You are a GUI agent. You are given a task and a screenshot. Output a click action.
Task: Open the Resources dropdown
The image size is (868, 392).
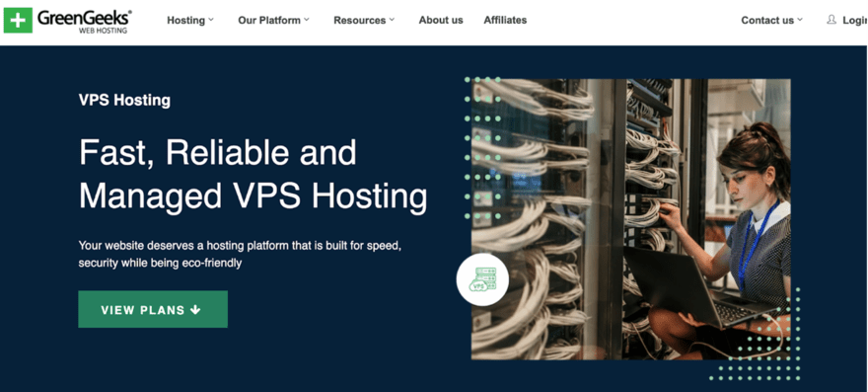(x=364, y=20)
